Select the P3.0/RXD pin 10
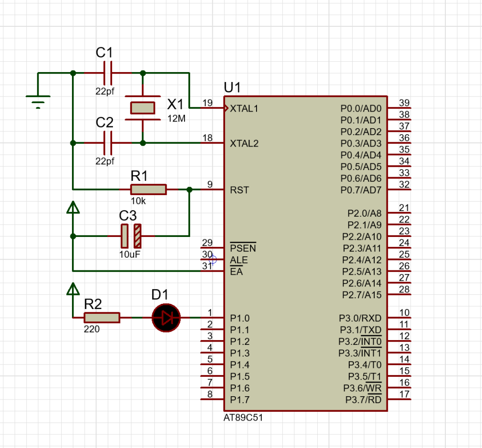This screenshot has width=482, height=448. point(399,318)
